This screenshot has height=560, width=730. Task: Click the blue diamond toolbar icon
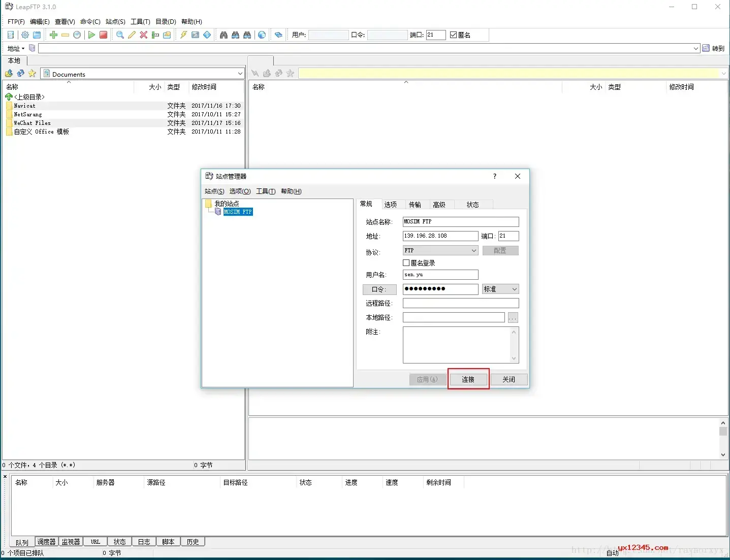207,35
